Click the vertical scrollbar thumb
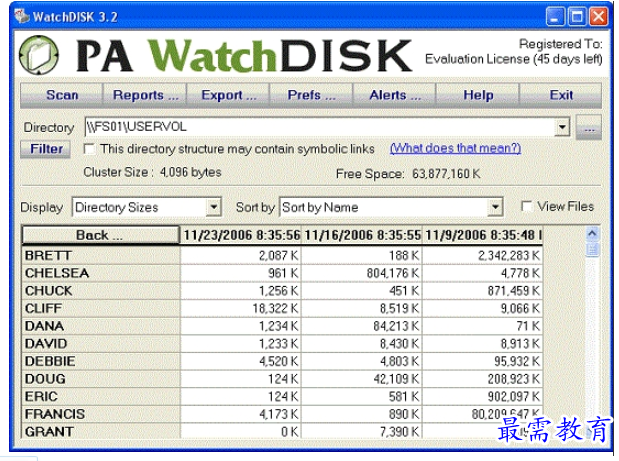 (x=592, y=249)
